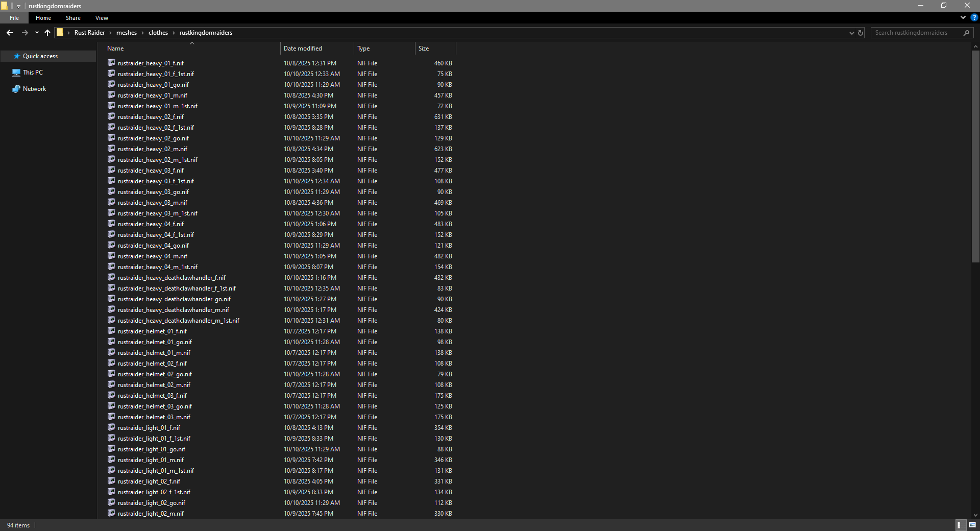This screenshot has height=531, width=980.
Task: Select rustraider_heavy_deathclawhandler_f.nif file icon
Action: point(111,277)
